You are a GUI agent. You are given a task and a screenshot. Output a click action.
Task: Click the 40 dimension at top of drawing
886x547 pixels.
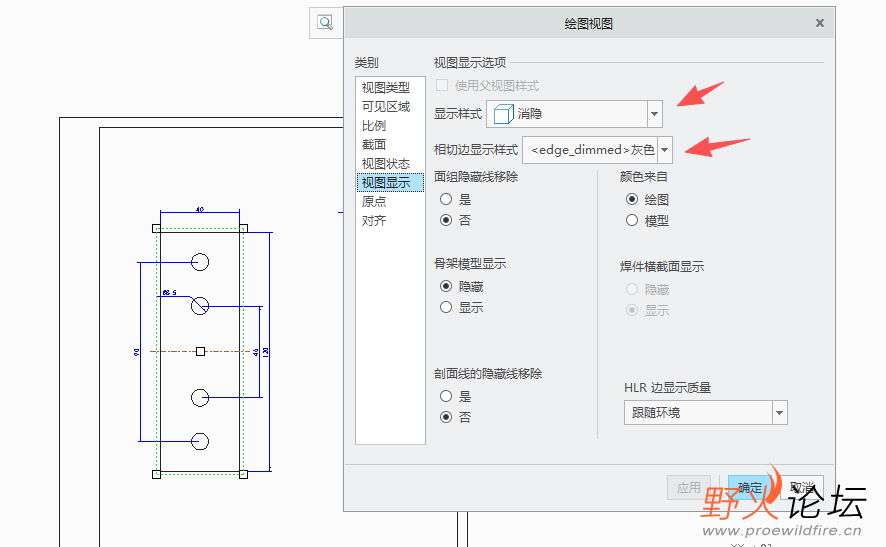(x=200, y=209)
